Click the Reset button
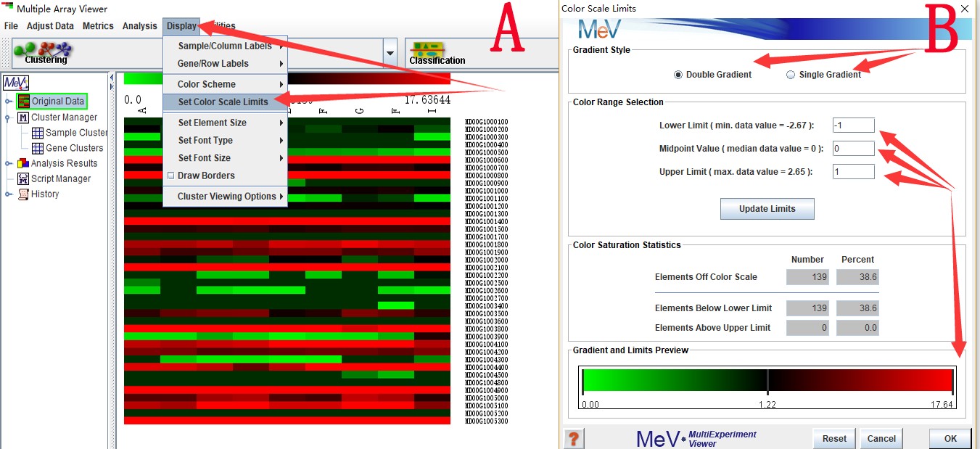980x449 pixels. coord(834,438)
